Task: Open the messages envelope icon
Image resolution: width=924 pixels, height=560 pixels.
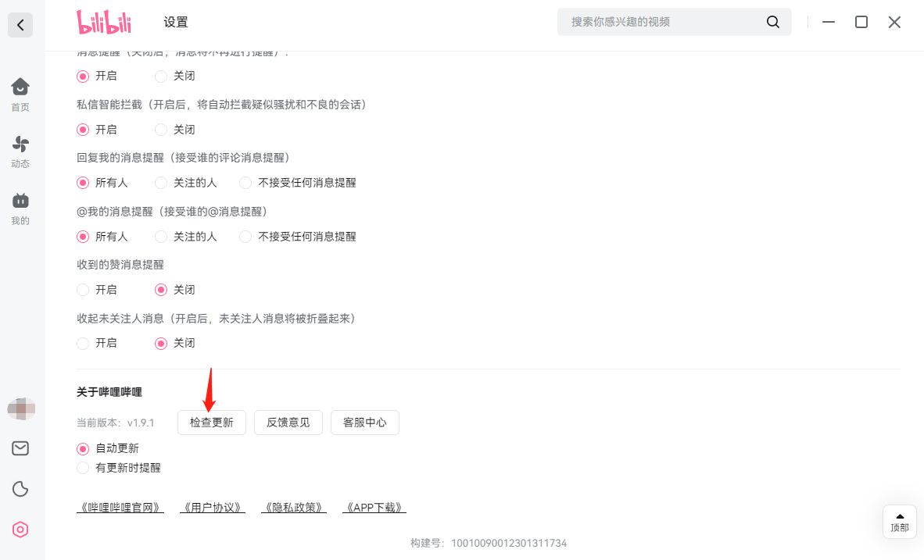Action: [20, 448]
